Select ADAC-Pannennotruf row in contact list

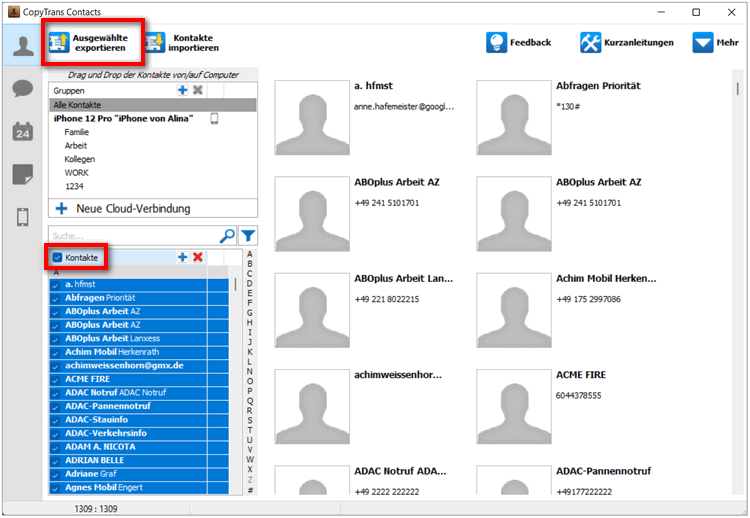tap(139, 406)
